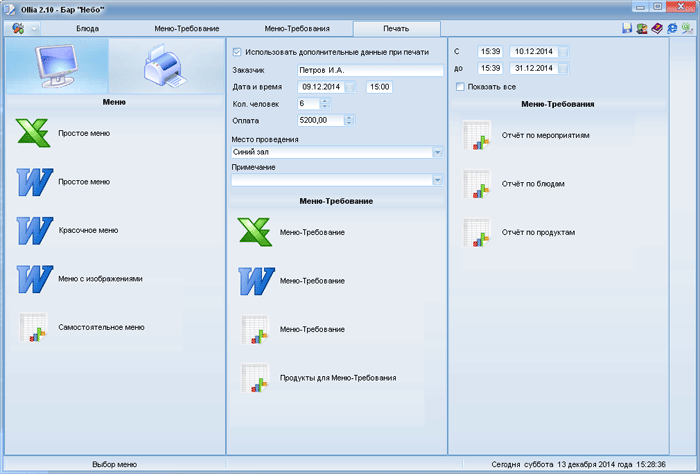Image resolution: width=700 pixels, height=474 pixels.
Task: Open the Место проведения dropdown
Action: 438,152
